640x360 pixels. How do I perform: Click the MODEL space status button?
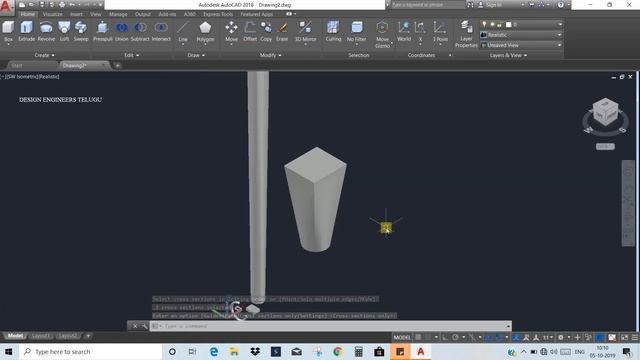402,337
